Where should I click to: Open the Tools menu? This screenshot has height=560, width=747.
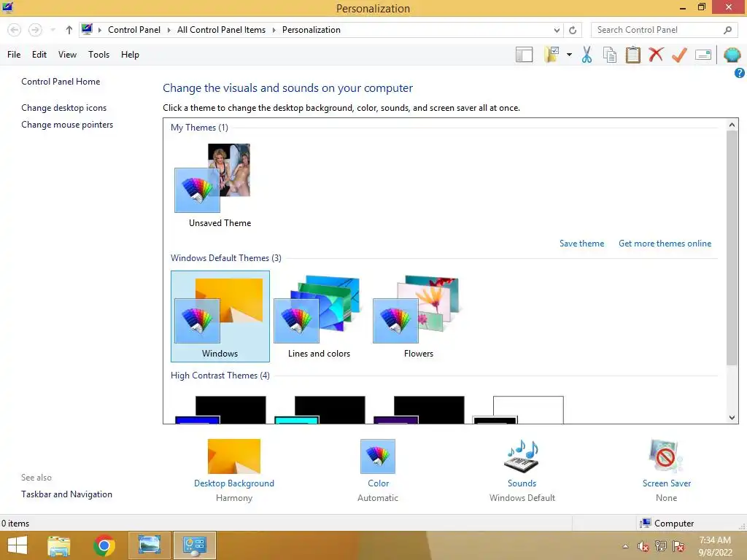tap(98, 55)
